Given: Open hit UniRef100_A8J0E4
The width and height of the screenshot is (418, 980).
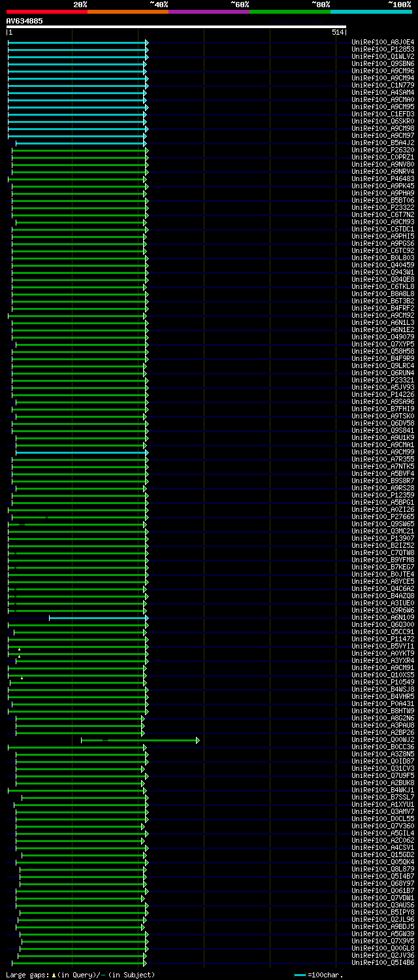Looking at the screenshot, I should 383,42.
